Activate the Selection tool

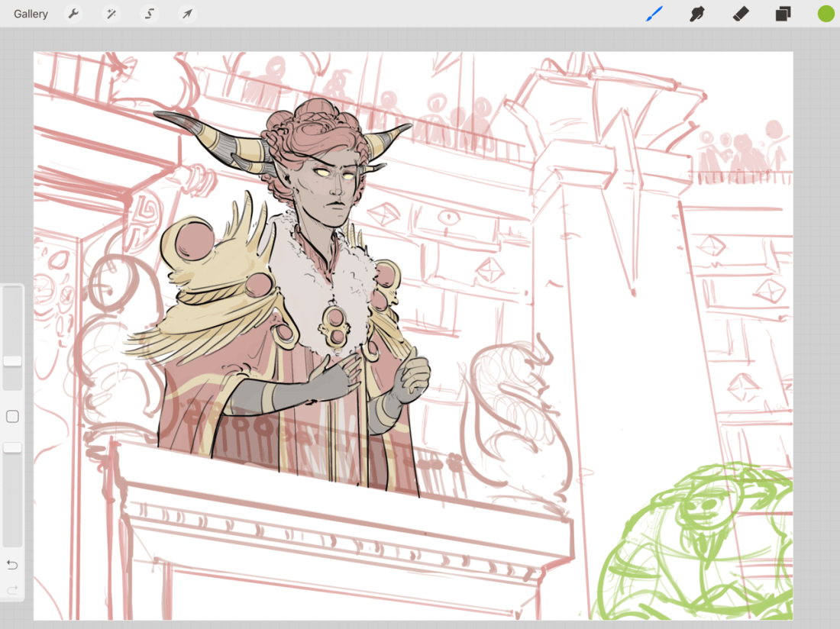pyautogui.click(x=150, y=14)
